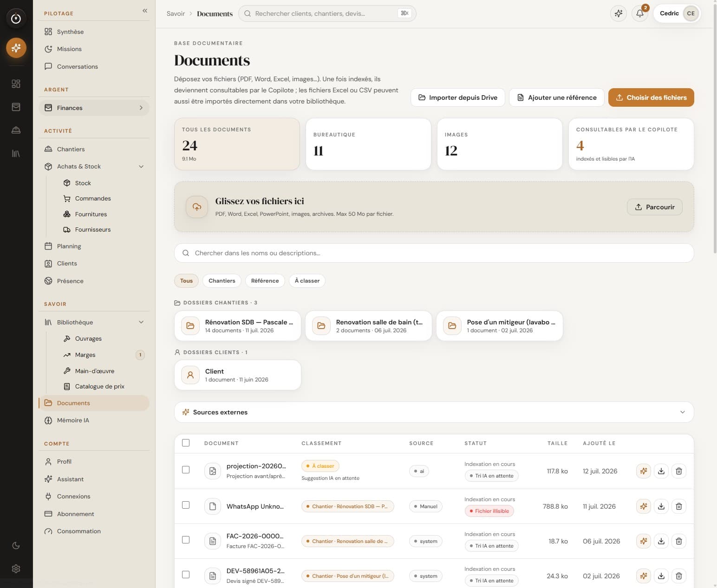The image size is (717, 588).
Task: Run AI action on projection-20260 row
Action: (x=644, y=471)
